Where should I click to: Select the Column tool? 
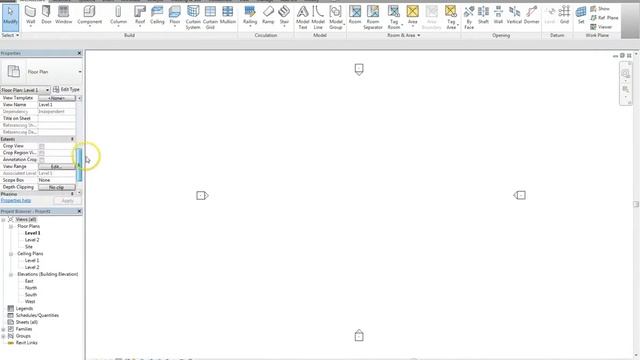pos(118,16)
